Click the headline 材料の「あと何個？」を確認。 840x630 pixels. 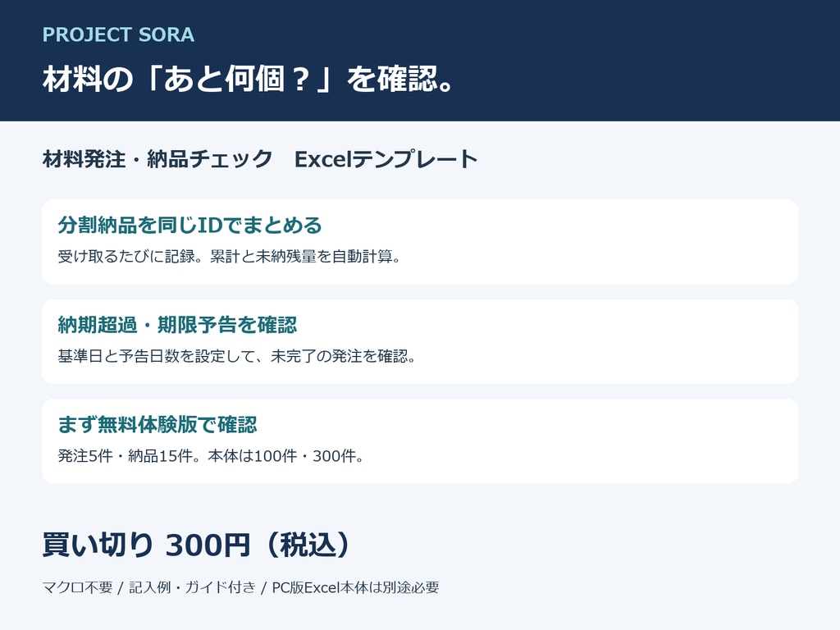pos(249,79)
